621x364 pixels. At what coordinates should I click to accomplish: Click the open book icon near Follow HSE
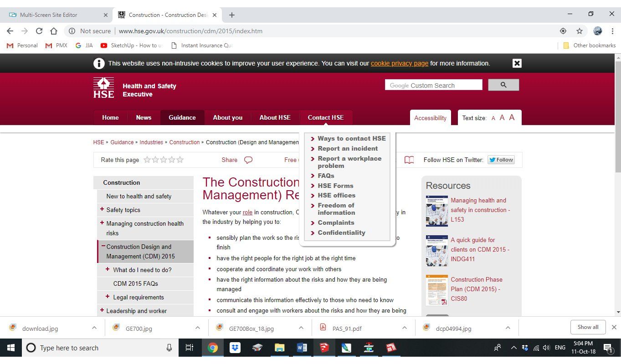click(x=409, y=160)
